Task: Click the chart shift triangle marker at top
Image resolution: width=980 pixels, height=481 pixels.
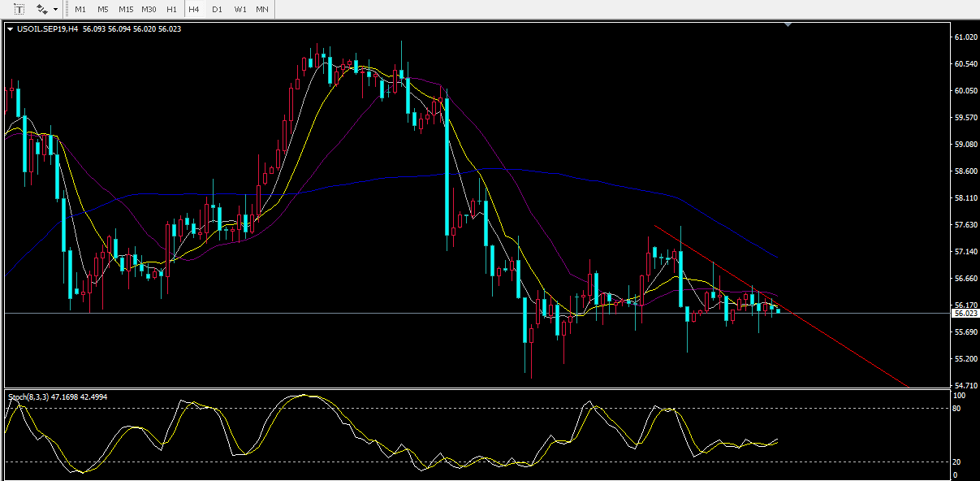Action: point(786,26)
